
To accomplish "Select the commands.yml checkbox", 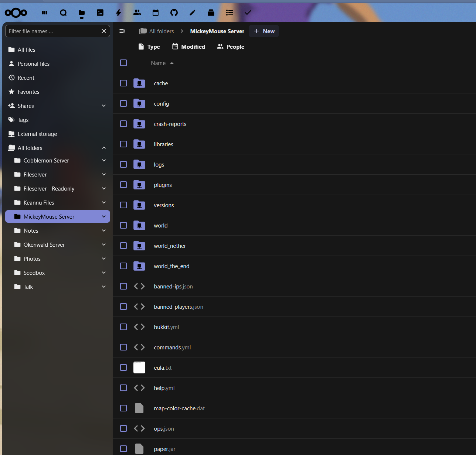I will [123, 347].
